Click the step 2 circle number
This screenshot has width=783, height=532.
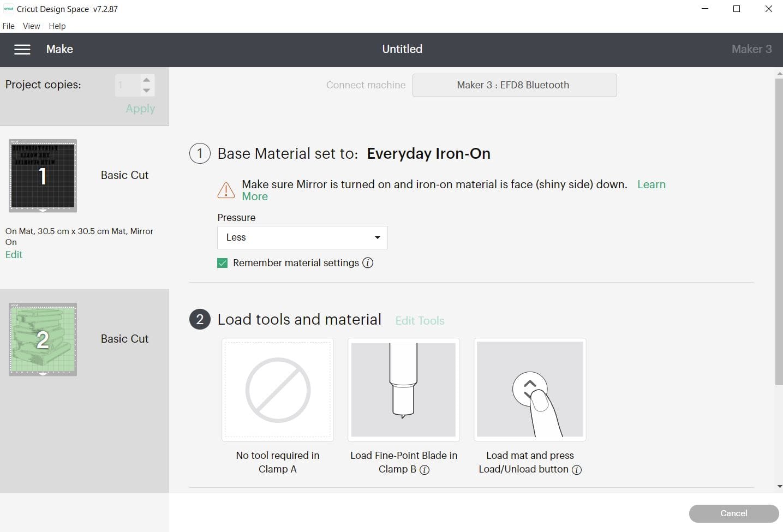click(x=200, y=320)
